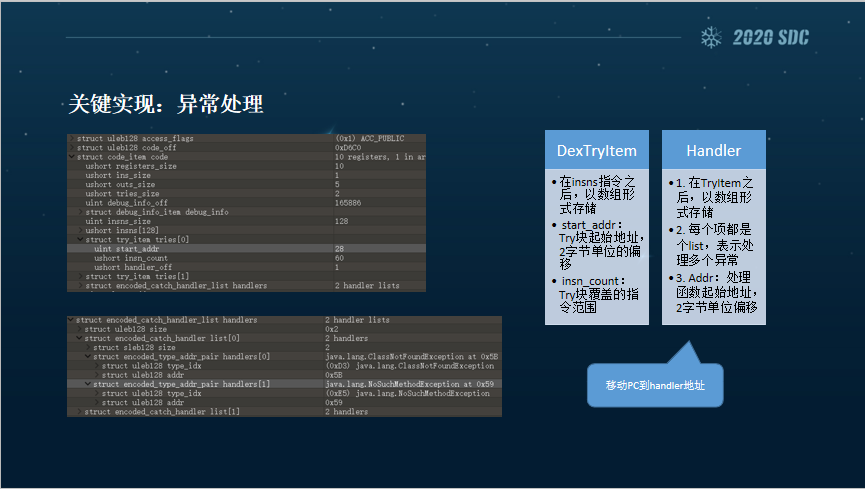The image size is (865, 489).
Task: Expand the ushort insns[128] array node
Action: coord(81,230)
